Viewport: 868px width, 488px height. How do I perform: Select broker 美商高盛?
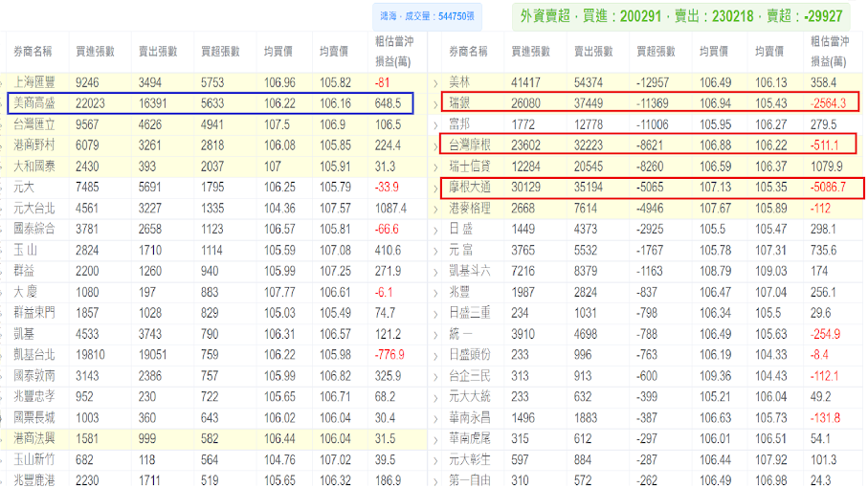pos(34,103)
